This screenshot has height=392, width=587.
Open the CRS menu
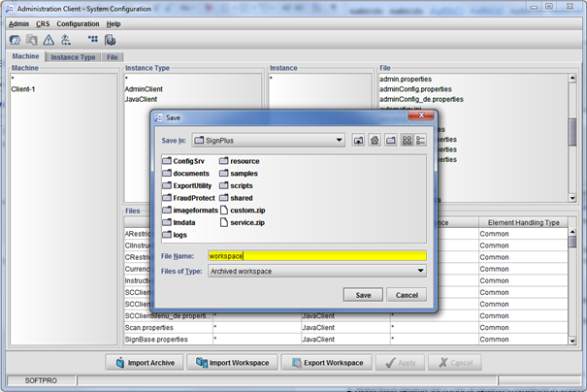click(x=43, y=23)
